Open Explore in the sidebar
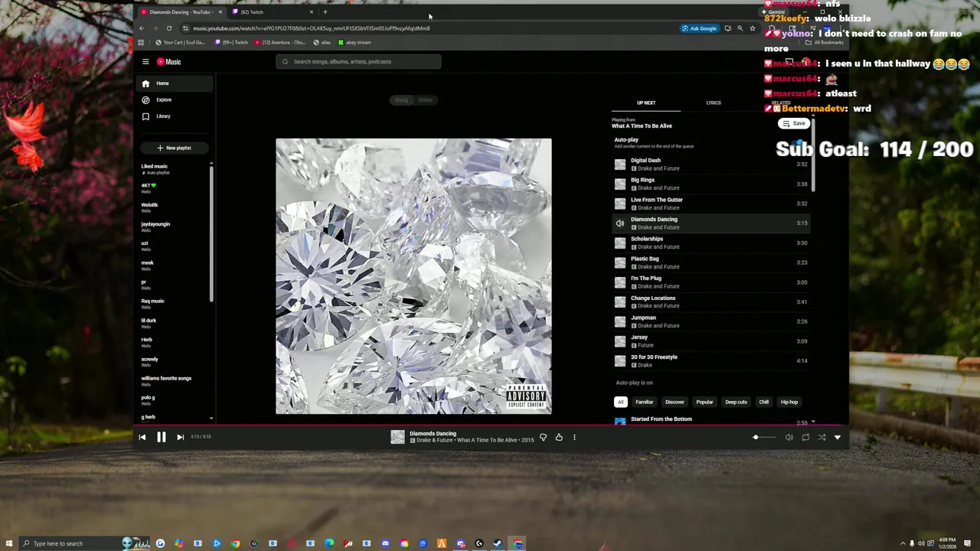The image size is (980, 551). click(x=174, y=99)
